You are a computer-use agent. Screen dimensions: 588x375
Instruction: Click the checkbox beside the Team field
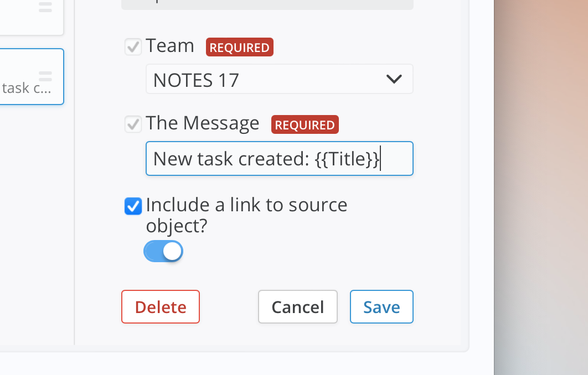(x=133, y=46)
